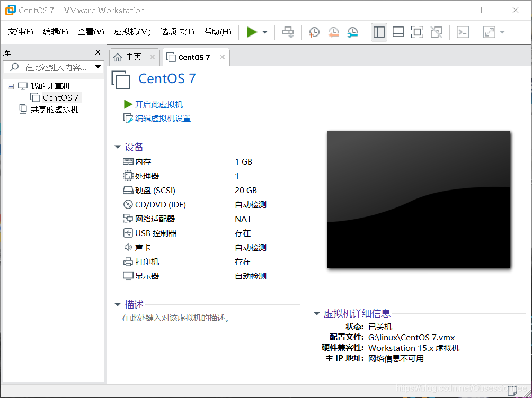Select 我的计算机 in the library tree
Screen dimensions: 532x398
[x=50, y=86]
